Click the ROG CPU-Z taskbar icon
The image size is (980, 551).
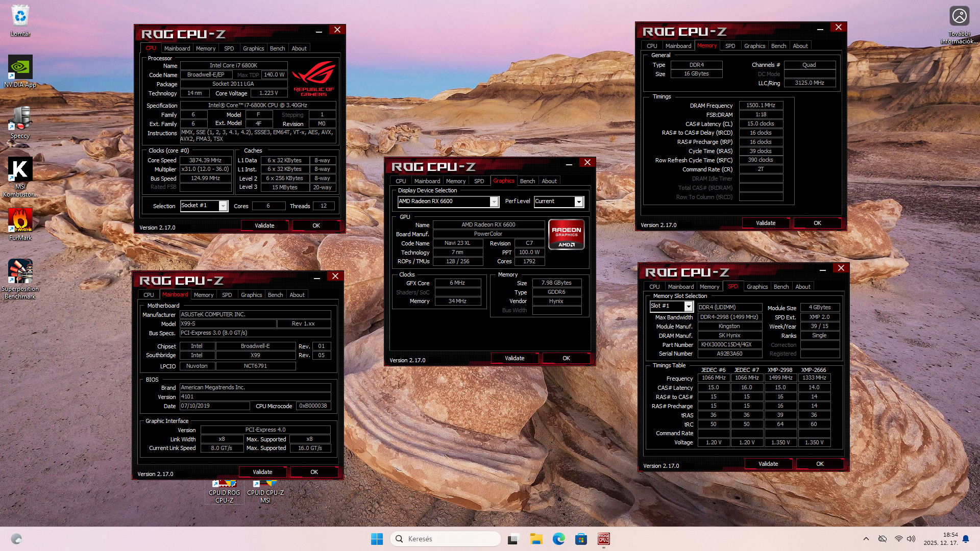pos(603,539)
